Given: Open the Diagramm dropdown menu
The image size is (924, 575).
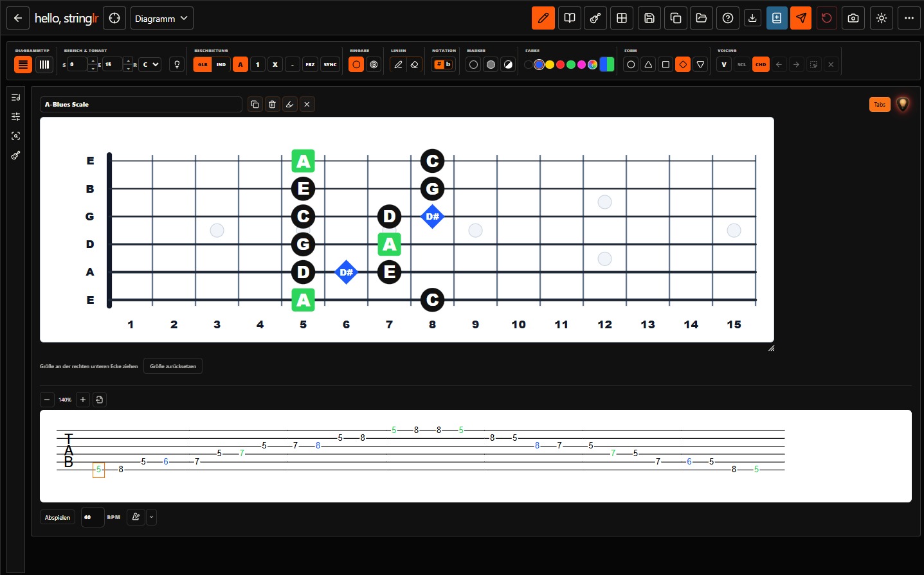Looking at the screenshot, I should click(x=162, y=18).
